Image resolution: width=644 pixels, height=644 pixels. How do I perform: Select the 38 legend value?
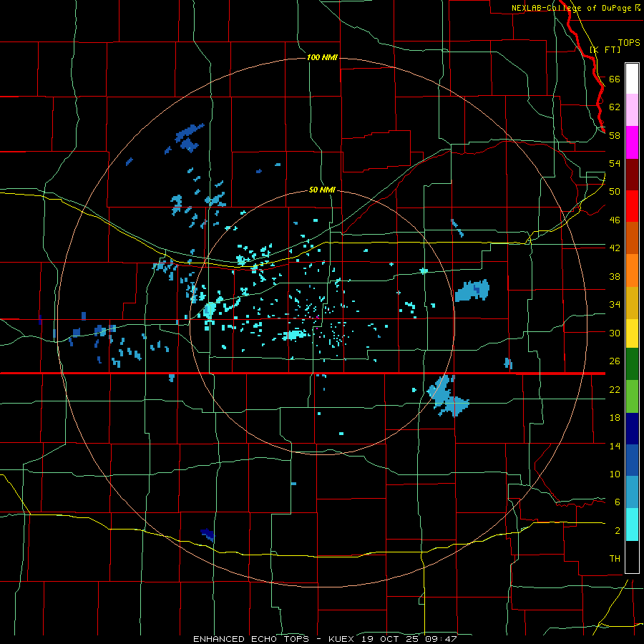[615, 276]
